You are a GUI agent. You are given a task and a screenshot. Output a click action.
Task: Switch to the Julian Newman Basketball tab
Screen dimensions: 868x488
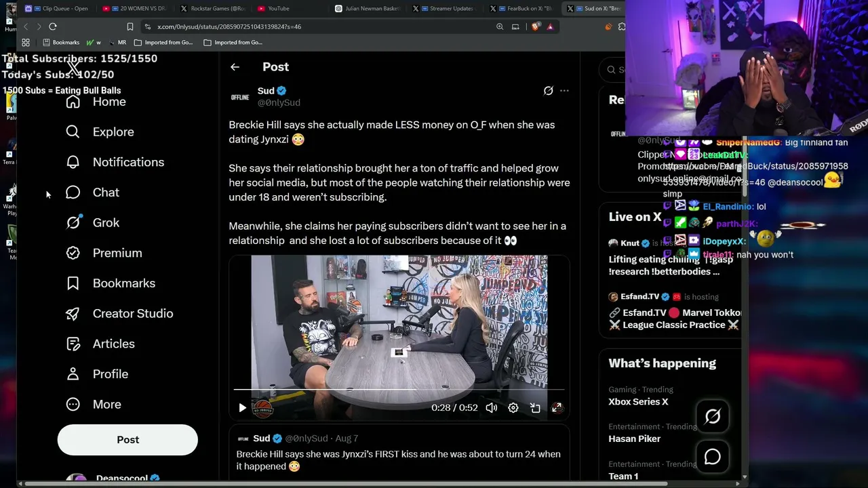[368, 9]
